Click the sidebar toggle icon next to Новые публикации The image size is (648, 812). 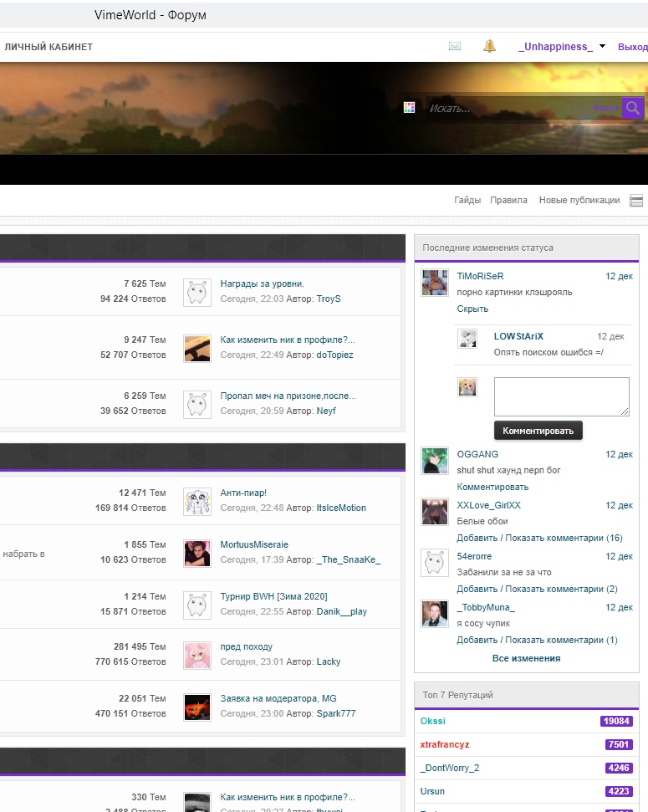click(x=636, y=201)
